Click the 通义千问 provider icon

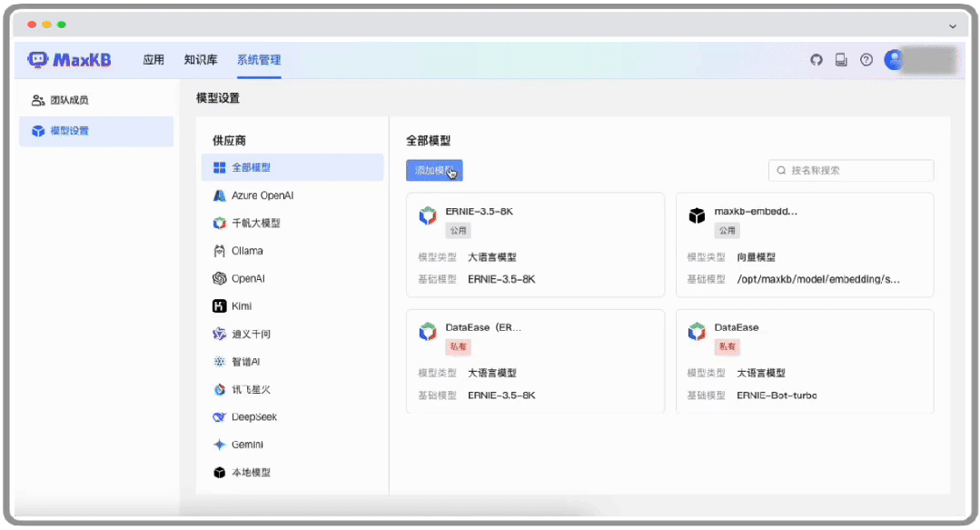(x=220, y=334)
